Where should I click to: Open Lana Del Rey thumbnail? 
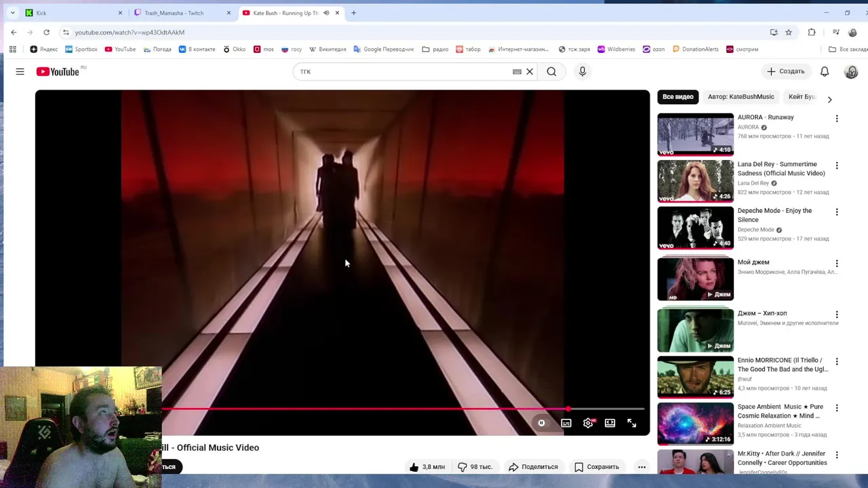(x=695, y=181)
